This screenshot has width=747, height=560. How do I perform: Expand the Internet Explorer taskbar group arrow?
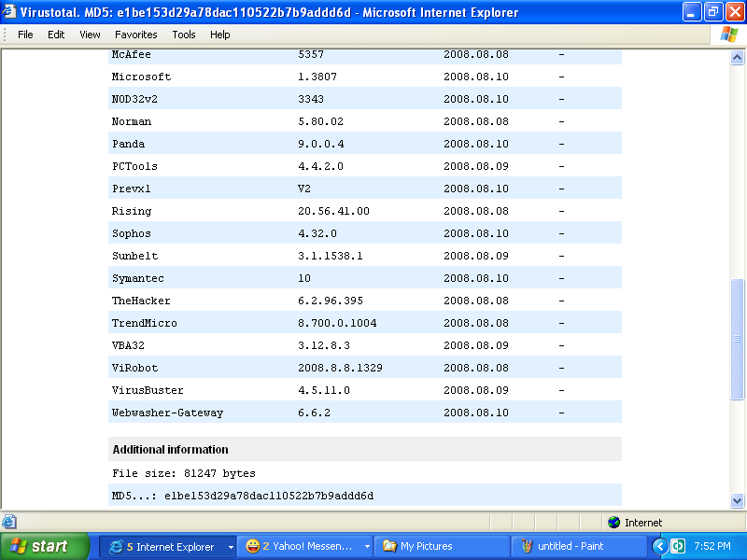[231, 547]
